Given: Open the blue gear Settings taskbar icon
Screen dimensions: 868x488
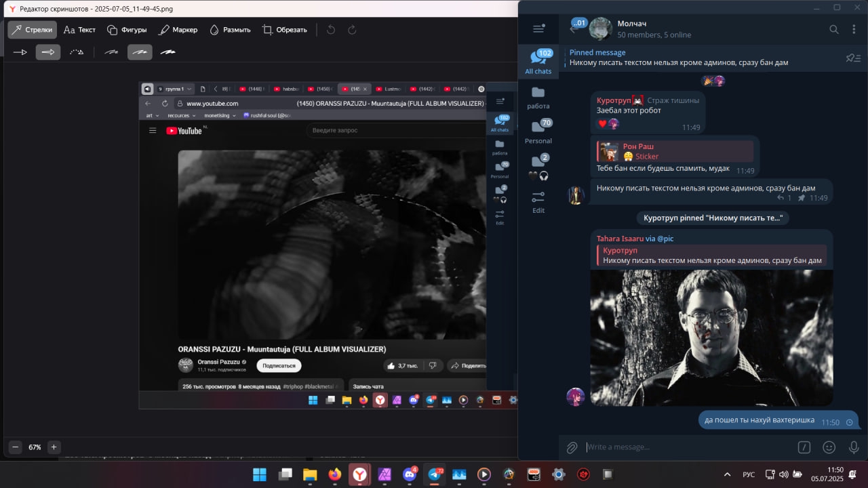Looking at the screenshot, I should point(559,474).
